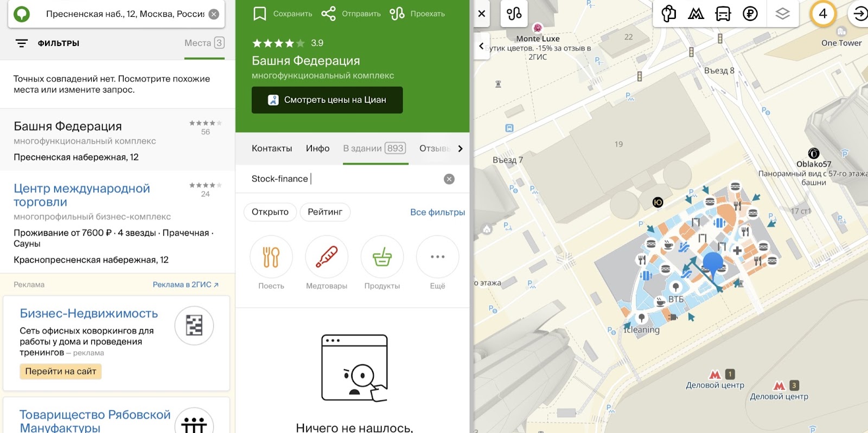Clear the address search field
Screen dimensions: 868x433
click(214, 14)
